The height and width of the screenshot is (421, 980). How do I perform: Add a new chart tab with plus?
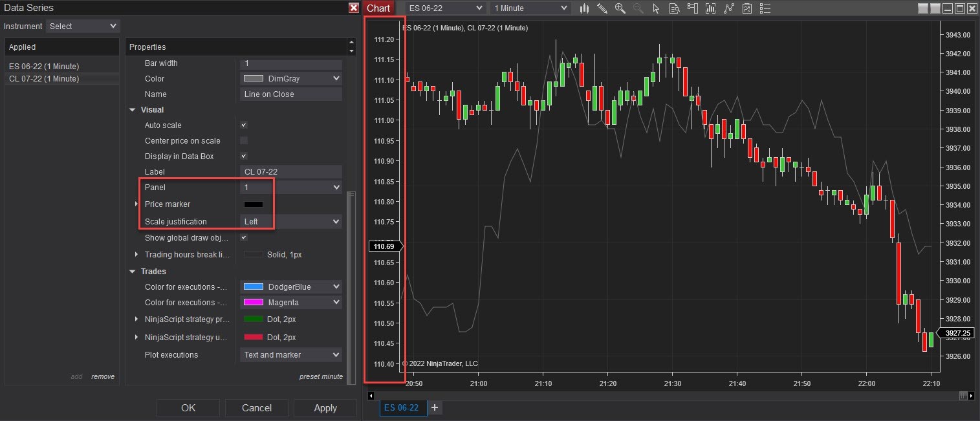435,407
